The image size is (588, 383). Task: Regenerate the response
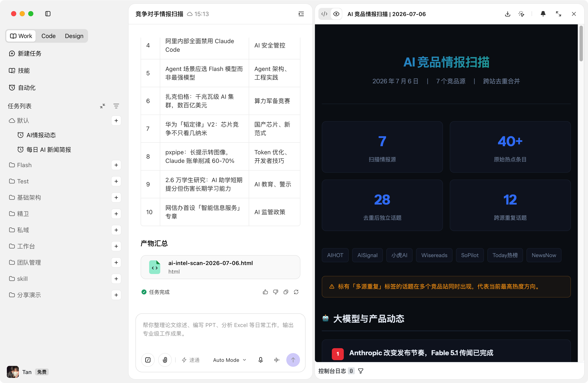296,292
